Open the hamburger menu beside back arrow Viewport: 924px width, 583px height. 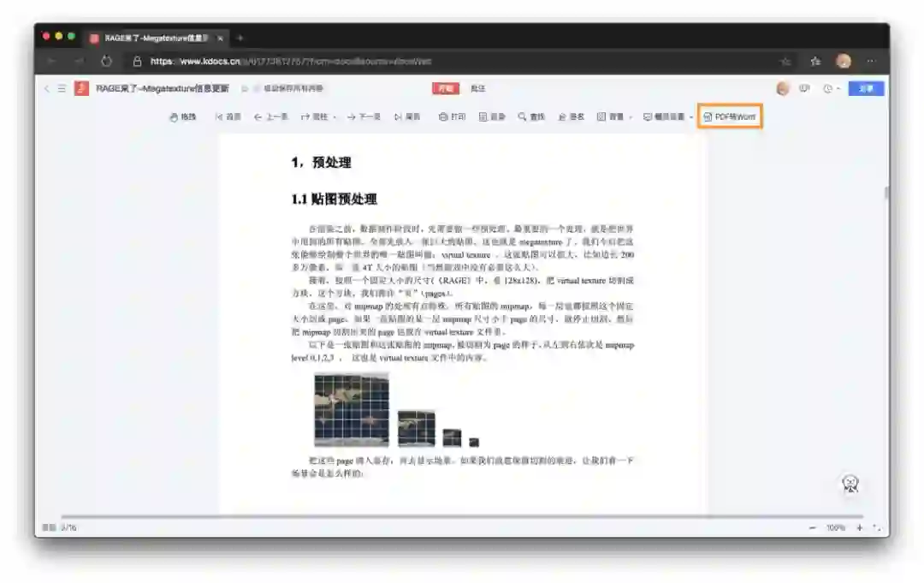coord(62,88)
